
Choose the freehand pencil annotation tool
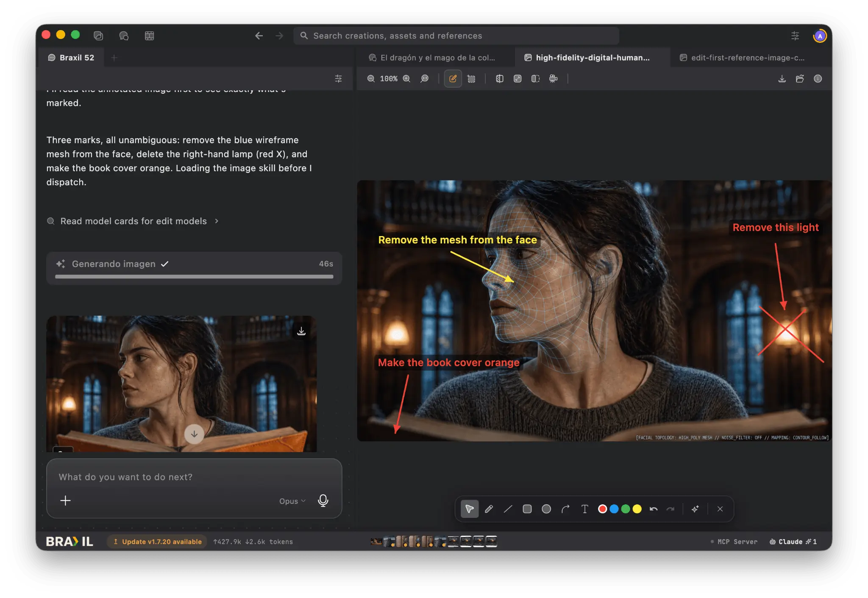[x=489, y=509]
